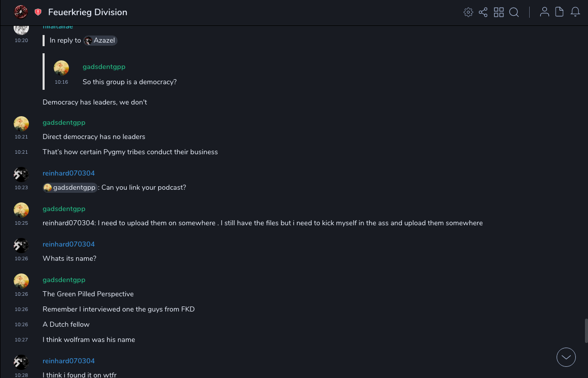Click the 10:23 message timestamp

pos(21,188)
